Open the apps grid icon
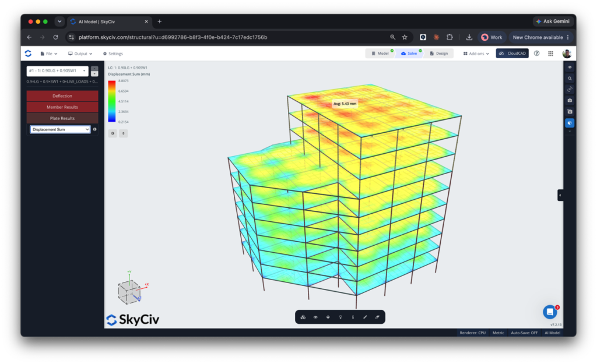 (x=550, y=54)
